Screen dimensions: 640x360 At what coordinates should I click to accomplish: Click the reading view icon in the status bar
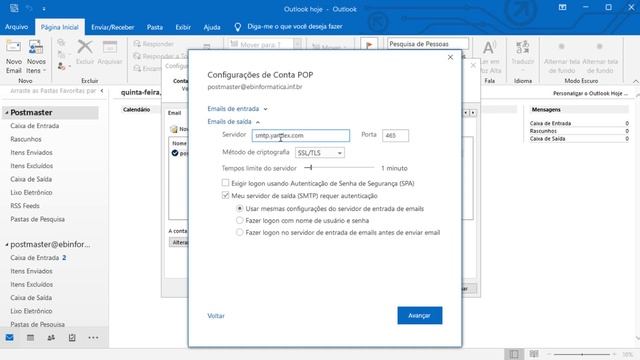click(x=533, y=354)
